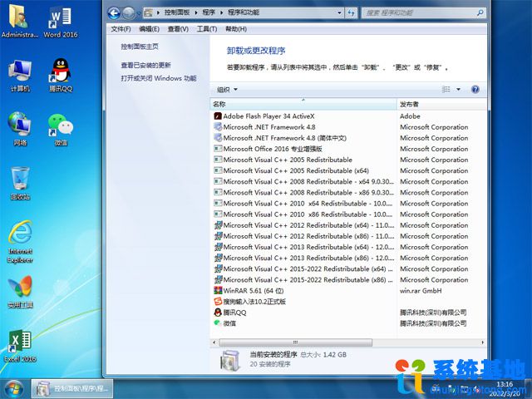Select the 计算机 desktop icon
Image resolution: width=532 pixels, height=399 pixels.
20,76
